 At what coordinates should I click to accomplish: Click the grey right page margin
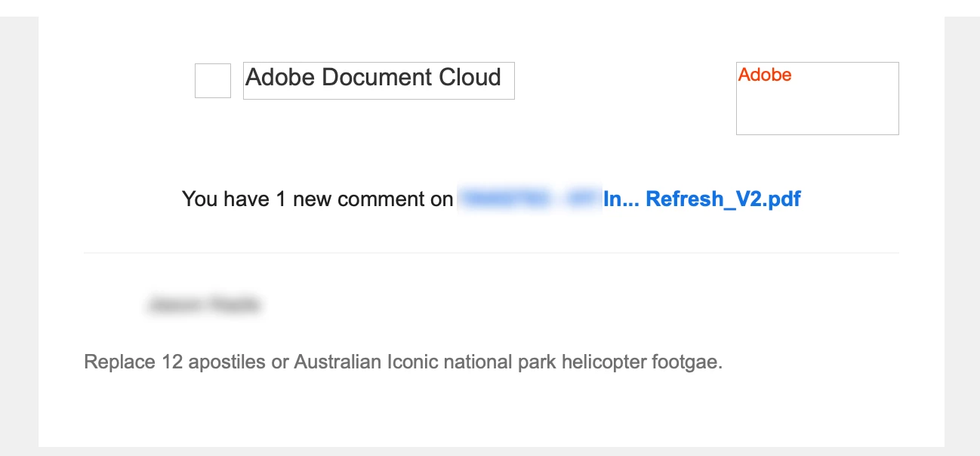coord(962,226)
